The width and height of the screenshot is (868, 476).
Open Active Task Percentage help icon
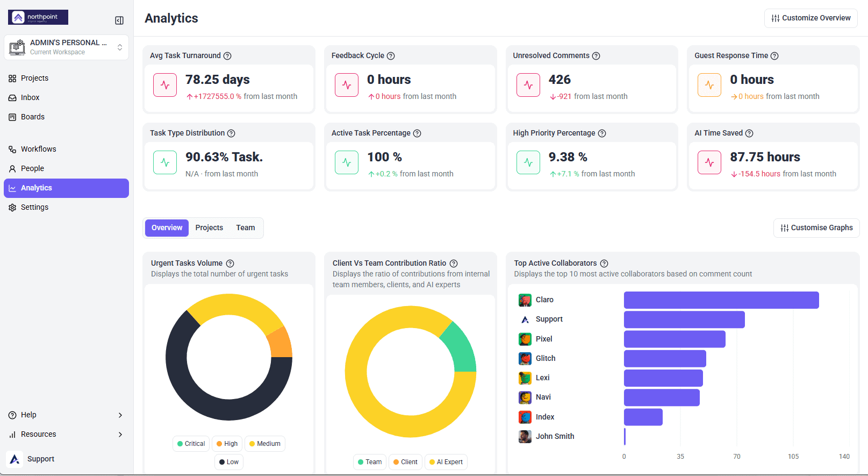click(417, 133)
